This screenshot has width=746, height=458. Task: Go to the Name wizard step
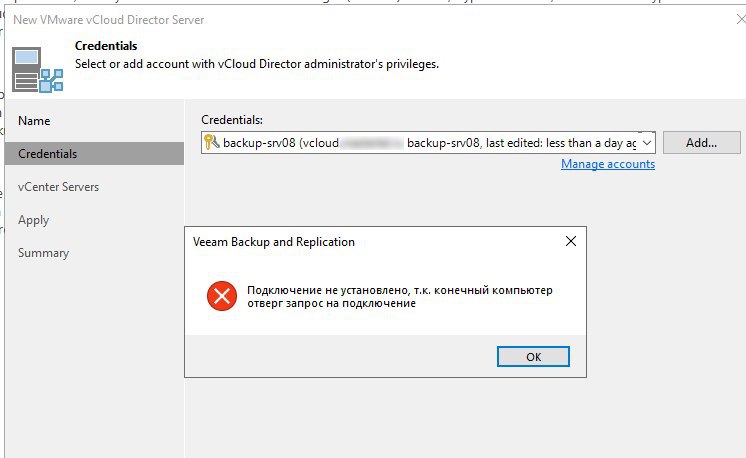34,121
